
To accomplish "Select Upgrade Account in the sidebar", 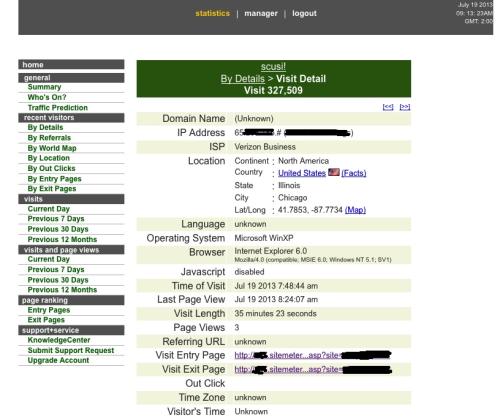I will (x=58, y=360).
